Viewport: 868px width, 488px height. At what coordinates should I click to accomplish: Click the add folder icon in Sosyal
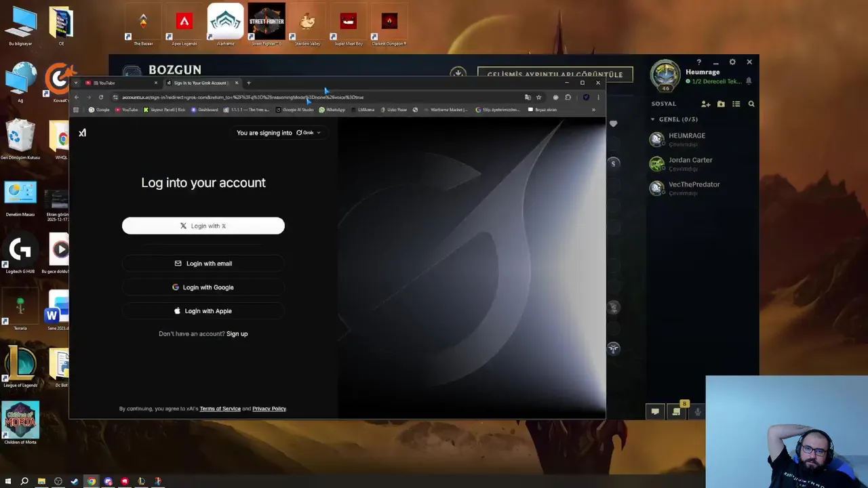tap(721, 104)
